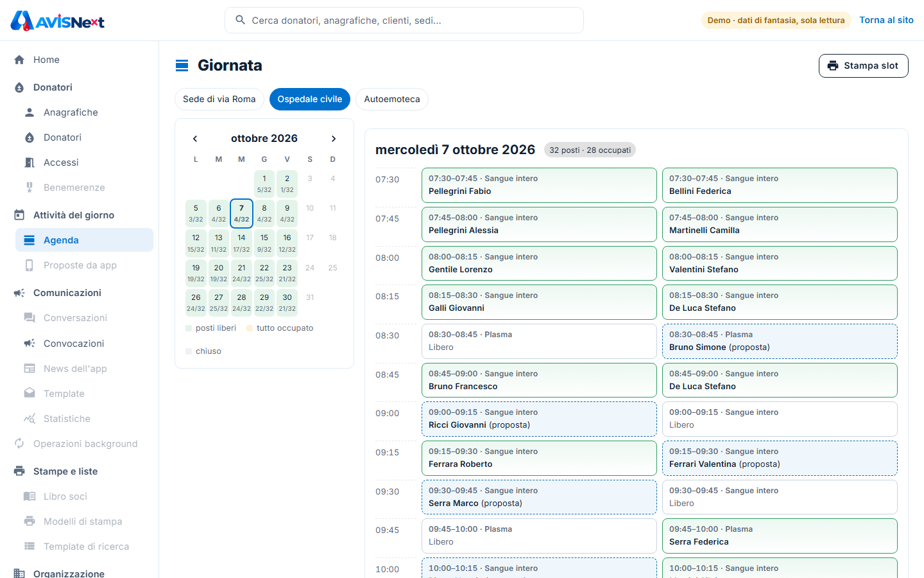Open the free 09:00 Sangue intero slot
The width and height of the screenshot is (924, 578).
coord(780,419)
